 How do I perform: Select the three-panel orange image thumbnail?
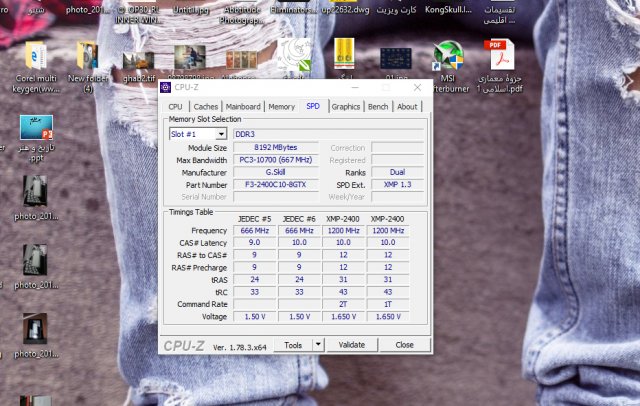pyautogui.click(x=242, y=60)
